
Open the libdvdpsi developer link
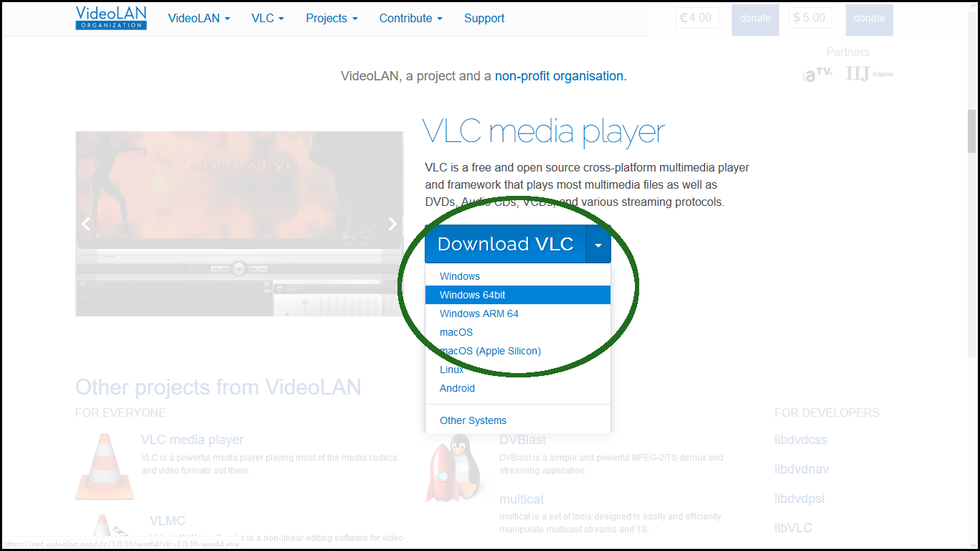pos(799,499)
